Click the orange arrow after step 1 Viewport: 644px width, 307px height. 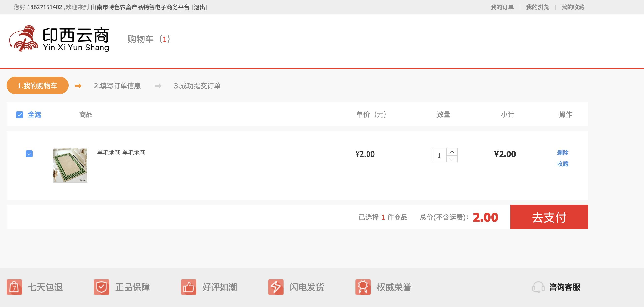(x=78, y=86)
